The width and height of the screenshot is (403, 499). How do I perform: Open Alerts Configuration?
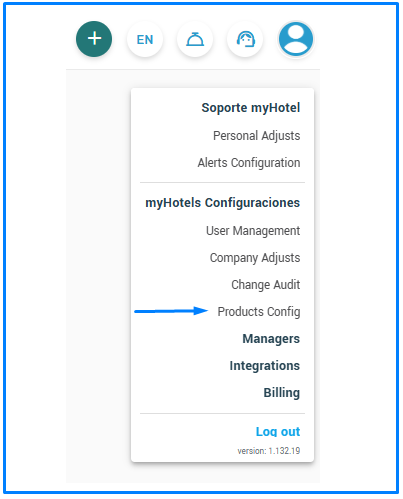[249, 163]
